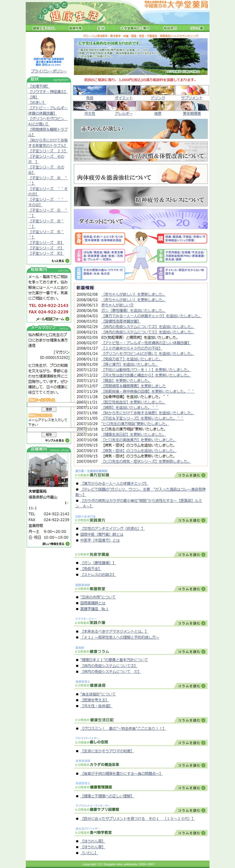This screenshot has width=235, height=868.
Task: Click the 足関節 joint symptoms icon
Action: point(78,273)
